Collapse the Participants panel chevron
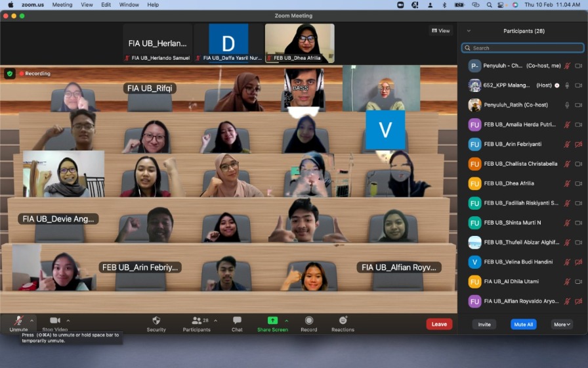588x368 pixels. click(x=469, y=31)
